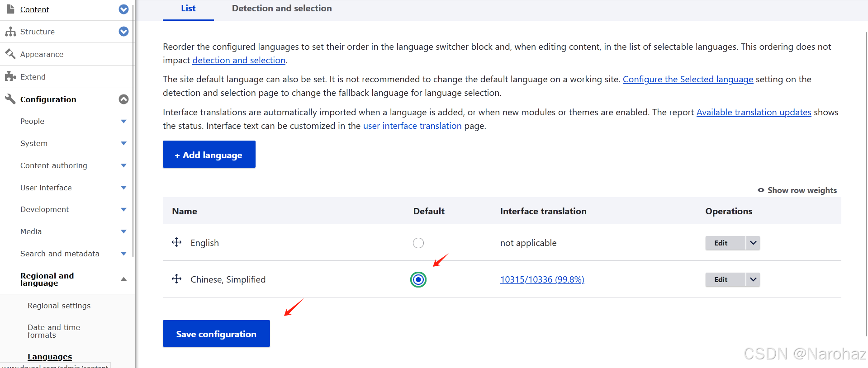Open Regional settings from the sidebar

point(59,306)
